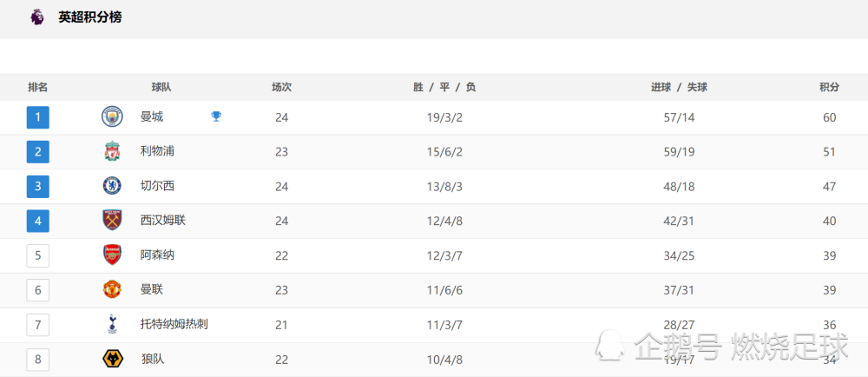Select the white rank 5 badge
The width and height of the screenshot is (868, 377).
37,255
